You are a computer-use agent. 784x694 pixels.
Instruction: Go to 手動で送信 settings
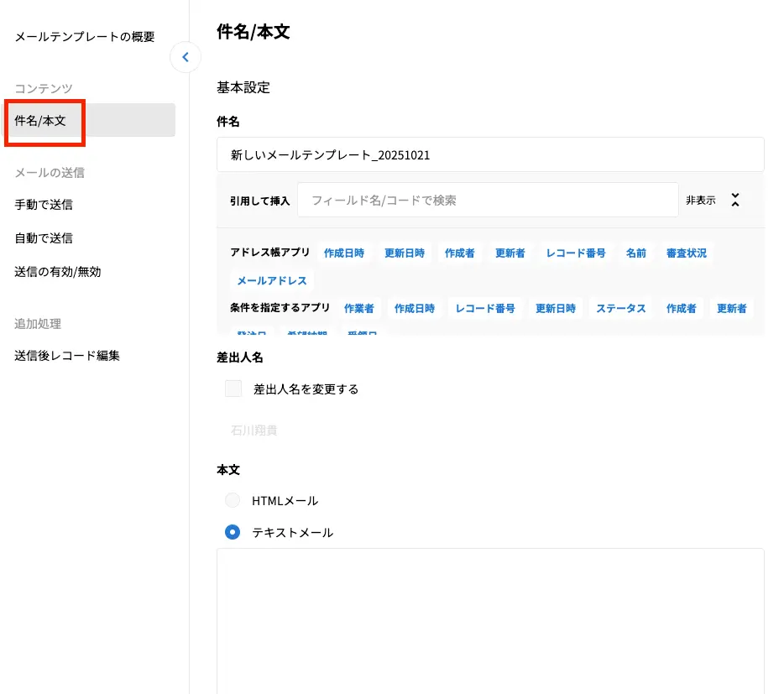tap(44, 205)
